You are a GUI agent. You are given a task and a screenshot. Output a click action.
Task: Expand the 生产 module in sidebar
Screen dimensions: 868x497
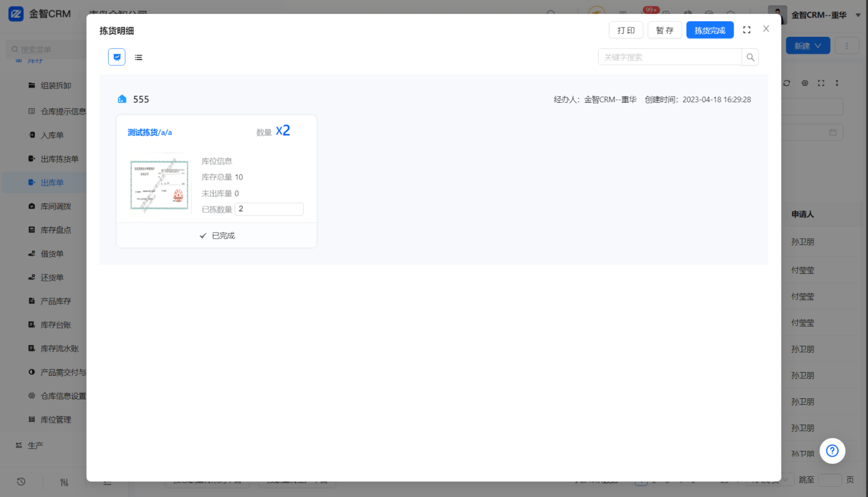click(35, 445)
